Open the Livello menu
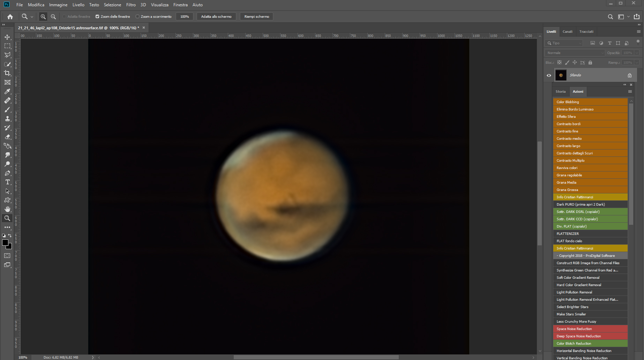Viewport: 644px width, 360px height. (x=78, y=5)
